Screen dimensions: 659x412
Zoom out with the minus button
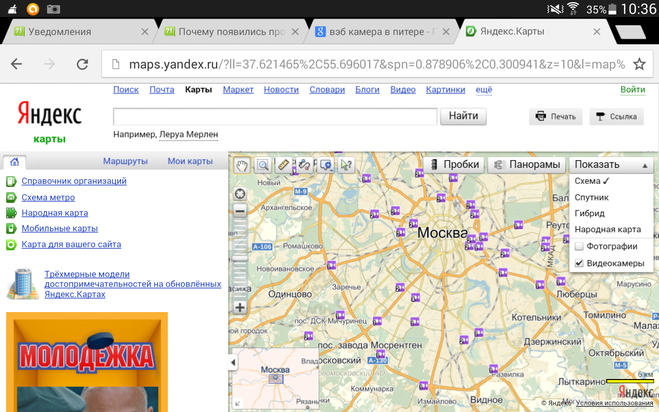pos(240,211)
